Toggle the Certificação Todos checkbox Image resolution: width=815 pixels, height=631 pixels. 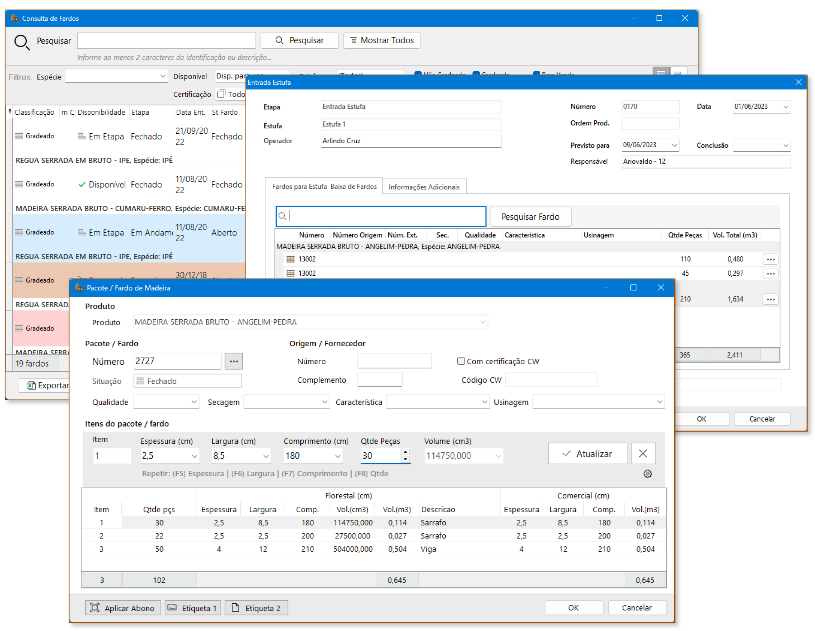[x=222, y=94]
